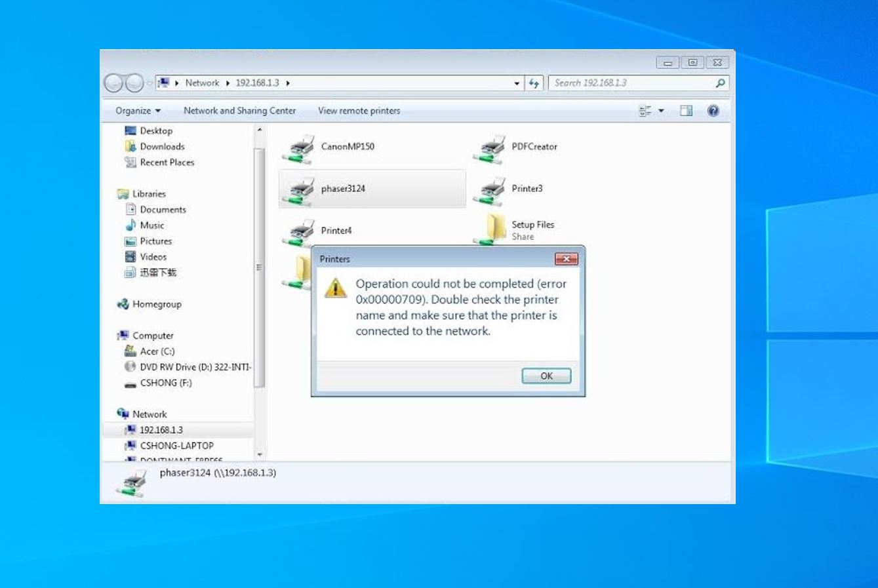Dismiss the error with OK
Screen dimensions: 878x588
(546, 375)
